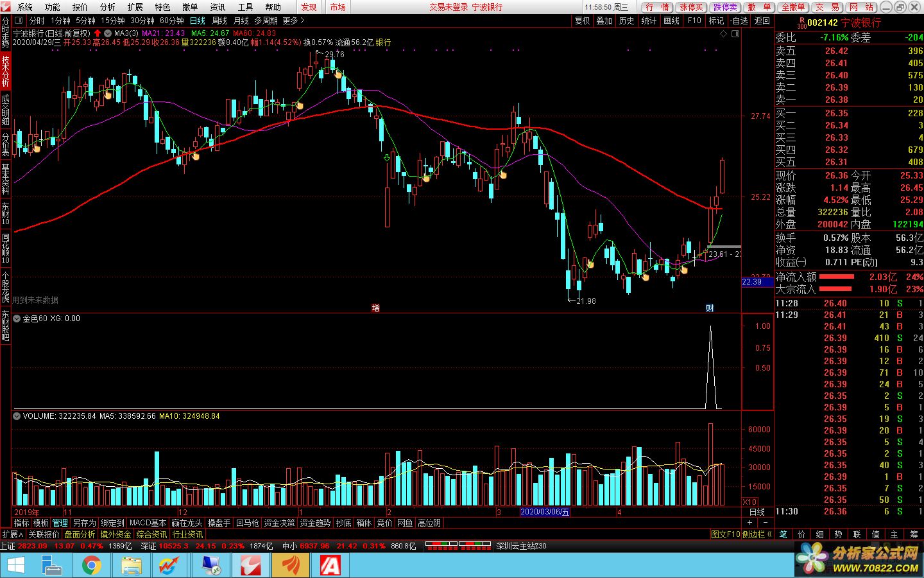Click the 全撤单 button
This screenshot has height=578, width=924.
tap(793, 7)
